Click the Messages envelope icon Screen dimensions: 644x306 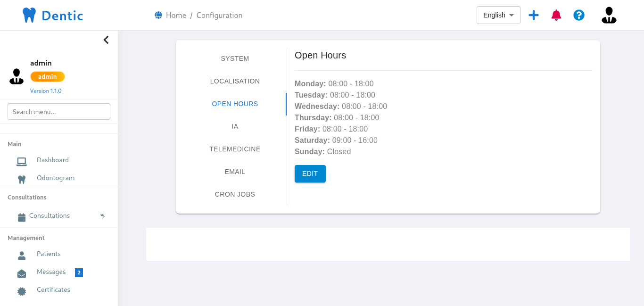(22, 273)
